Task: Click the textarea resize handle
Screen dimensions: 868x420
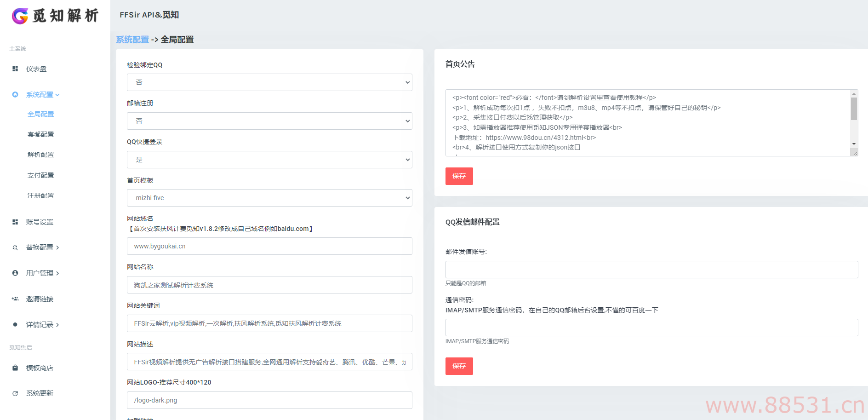Action: tap(855, 153)
